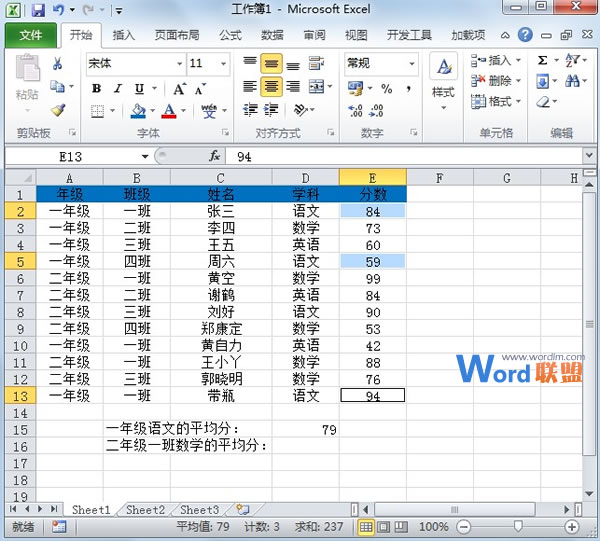
Task: Click the AutoSum sigma icon
Action: (x=543, y=60)
